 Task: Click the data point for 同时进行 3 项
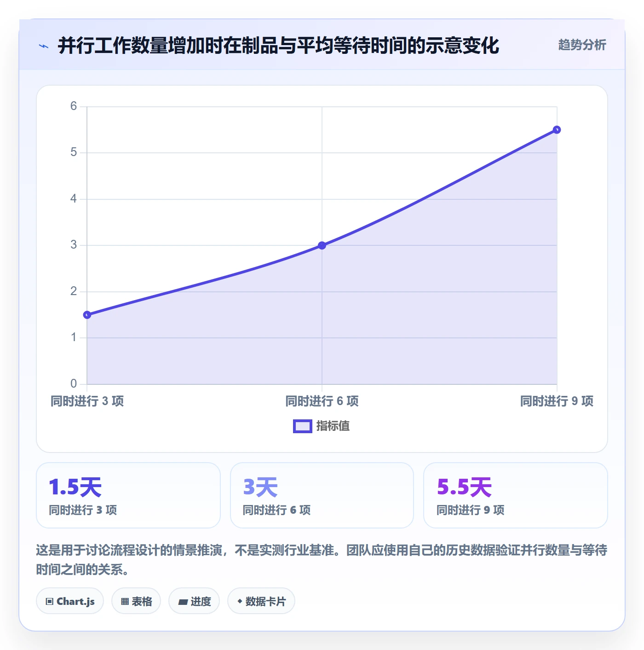87,315
